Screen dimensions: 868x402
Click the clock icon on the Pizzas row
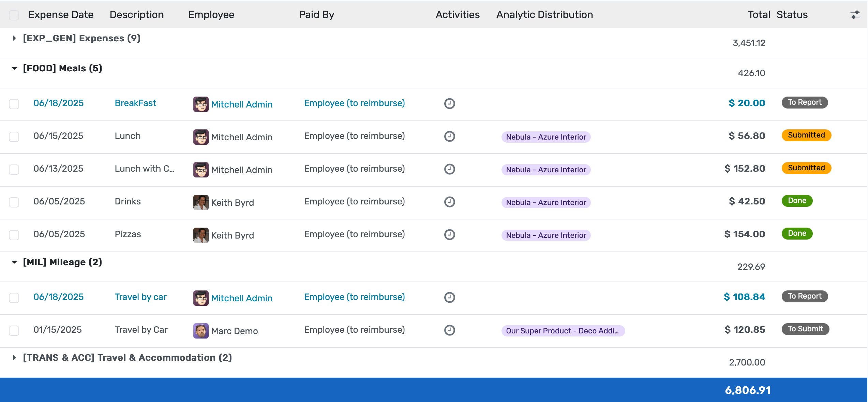450,234
